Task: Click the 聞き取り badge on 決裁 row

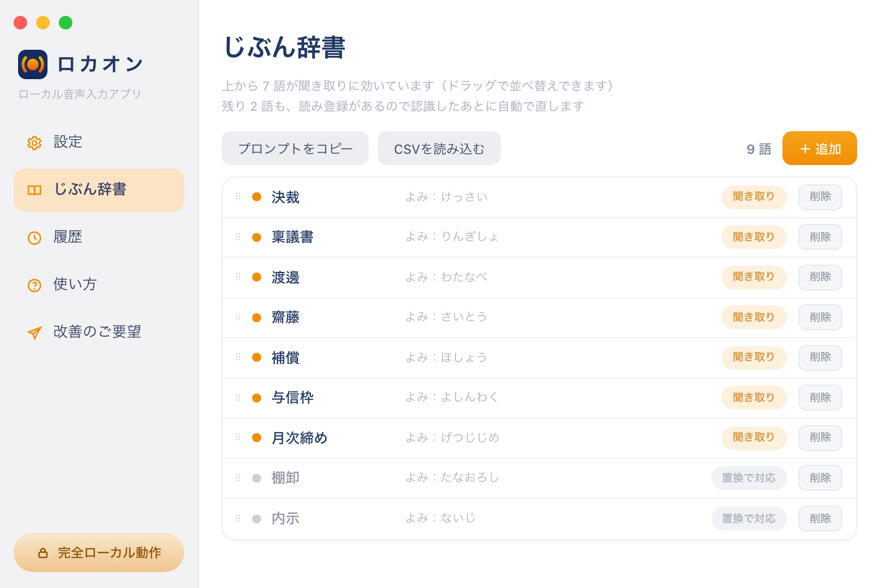Action: coord(754,197)
